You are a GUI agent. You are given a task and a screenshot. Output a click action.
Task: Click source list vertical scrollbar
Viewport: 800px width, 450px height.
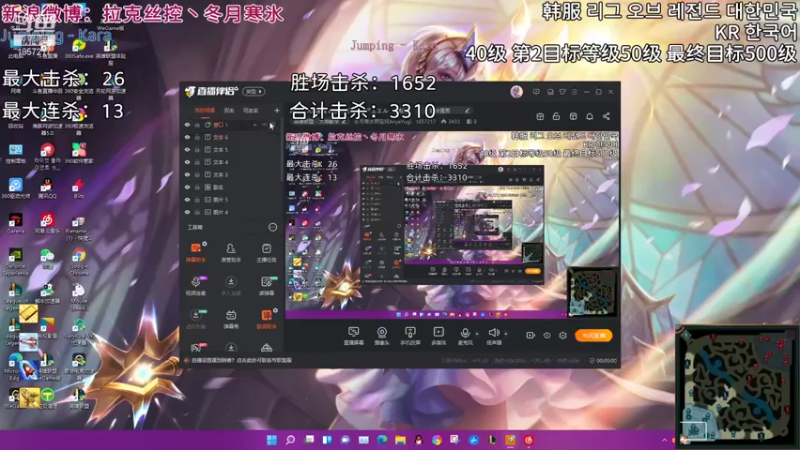point(282,152)
